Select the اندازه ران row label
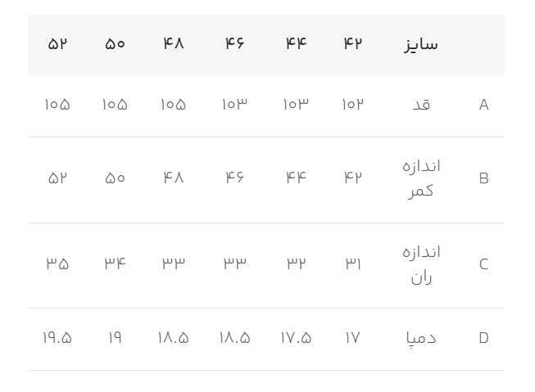535x392 pixels. [421, 264]
